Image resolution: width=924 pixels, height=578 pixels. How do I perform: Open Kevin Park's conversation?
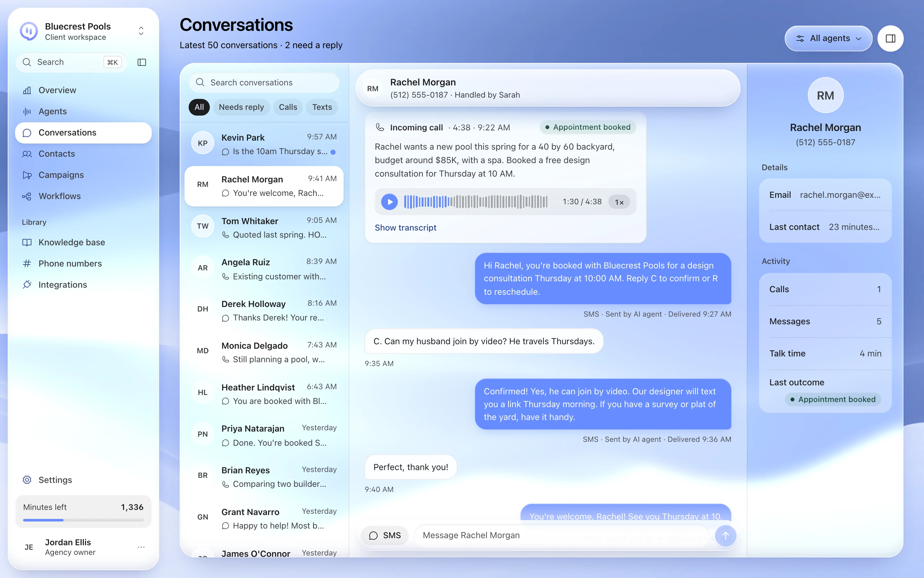pyautogui.click(x=264, y=144)
